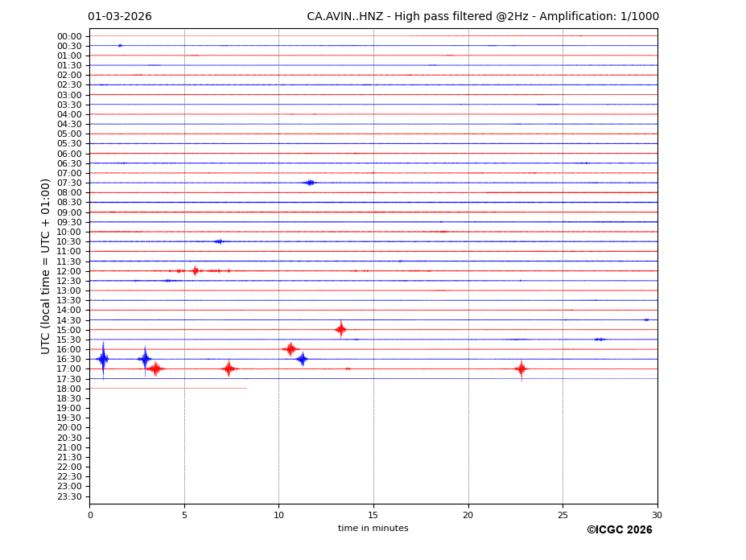
Task: Click the red event on the 16:00 trace
Action: [291, 349]
